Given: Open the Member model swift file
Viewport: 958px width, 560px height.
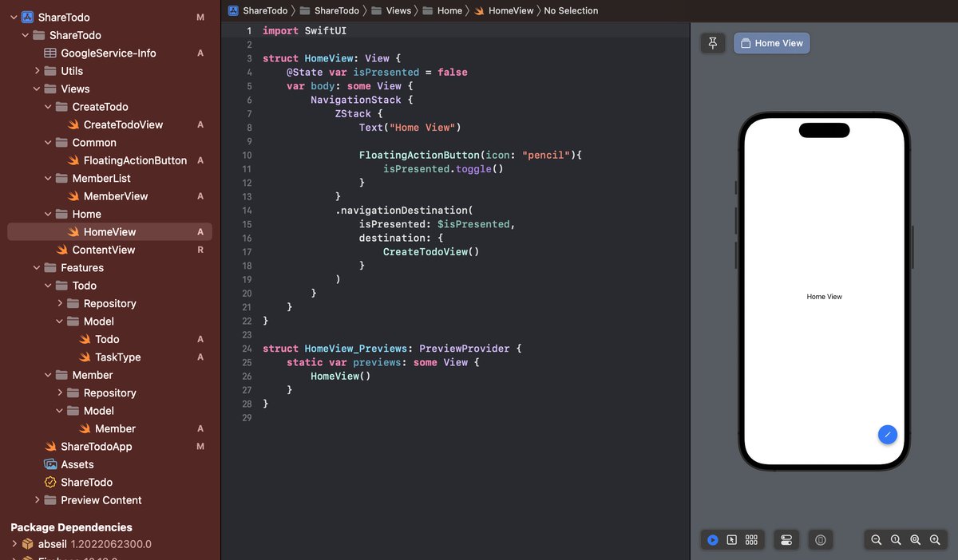Looking at the screenshot, I should 115,428.
